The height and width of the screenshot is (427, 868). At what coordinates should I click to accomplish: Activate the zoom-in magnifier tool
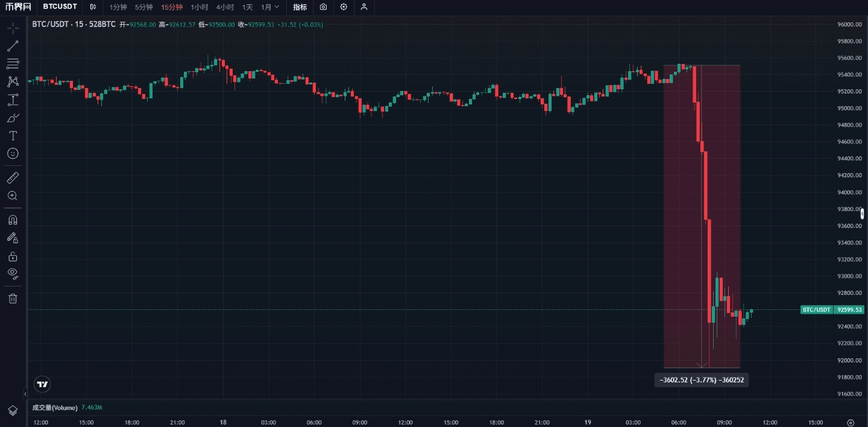(x=13, y=195)
